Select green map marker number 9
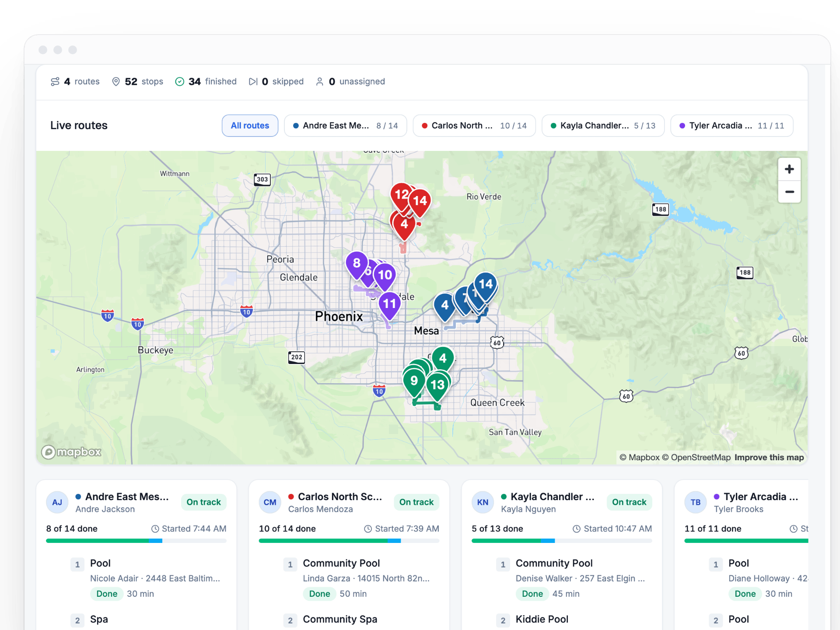 coord(414,381)
